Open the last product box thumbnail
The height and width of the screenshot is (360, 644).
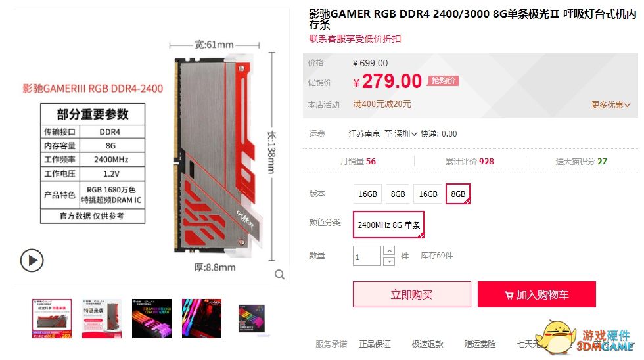252,319
